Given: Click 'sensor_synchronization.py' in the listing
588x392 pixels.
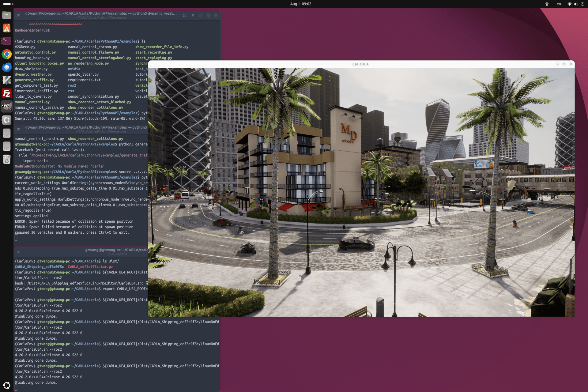Looking at the screenshot, I should (93, 96).
